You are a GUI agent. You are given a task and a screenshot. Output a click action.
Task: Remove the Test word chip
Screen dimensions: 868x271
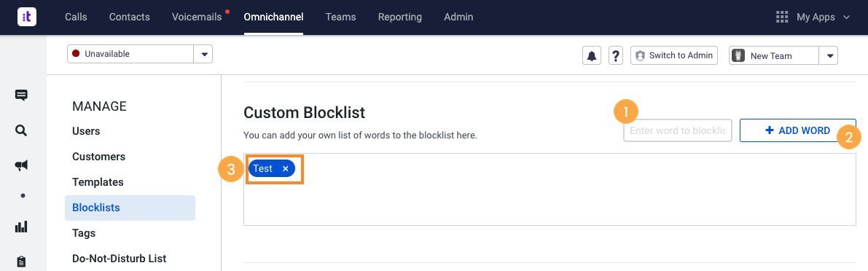point(286,169)
